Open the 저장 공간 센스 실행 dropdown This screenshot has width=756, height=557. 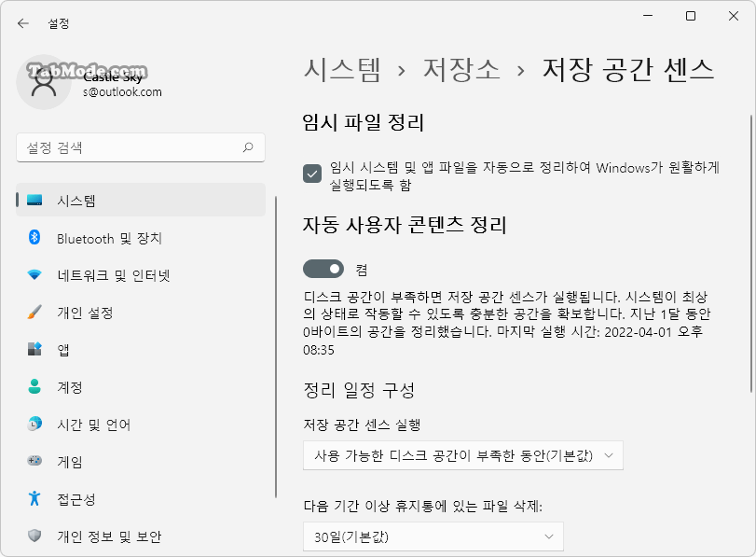coord(463,455)
